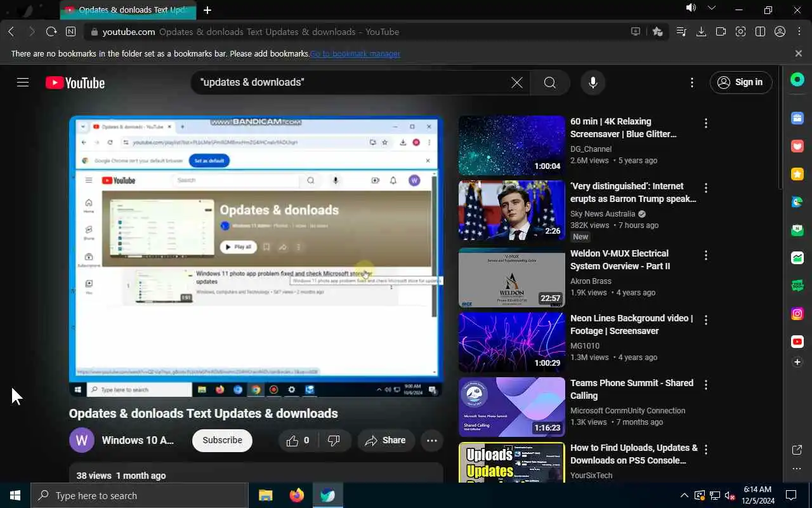This screenshot has width=812, height=508.
Task: Subscribe to the Windows 10 channel
Action: tap(222, 440)
